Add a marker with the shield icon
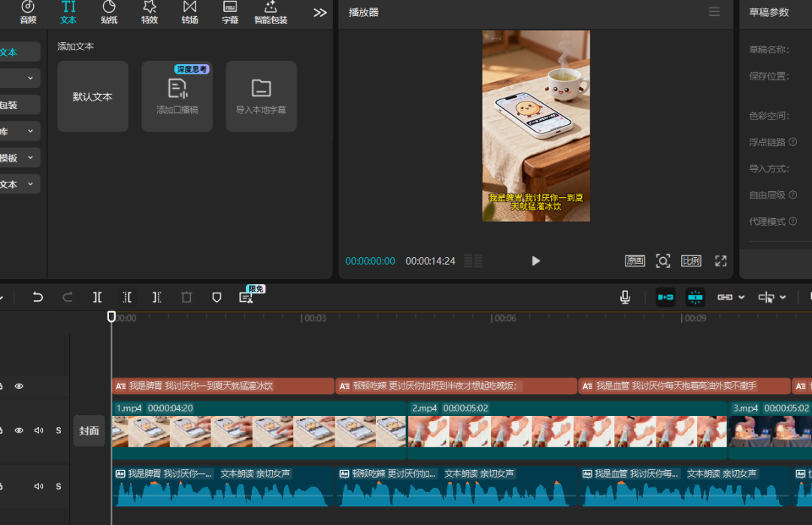Screen dimensions: 812x525 pos(217,297)
